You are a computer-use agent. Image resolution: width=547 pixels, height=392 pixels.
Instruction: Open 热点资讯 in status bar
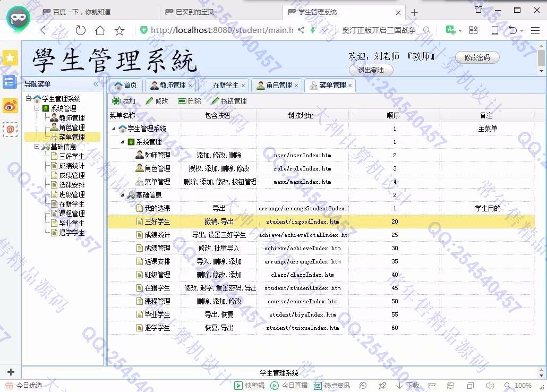tap(332, 386)
